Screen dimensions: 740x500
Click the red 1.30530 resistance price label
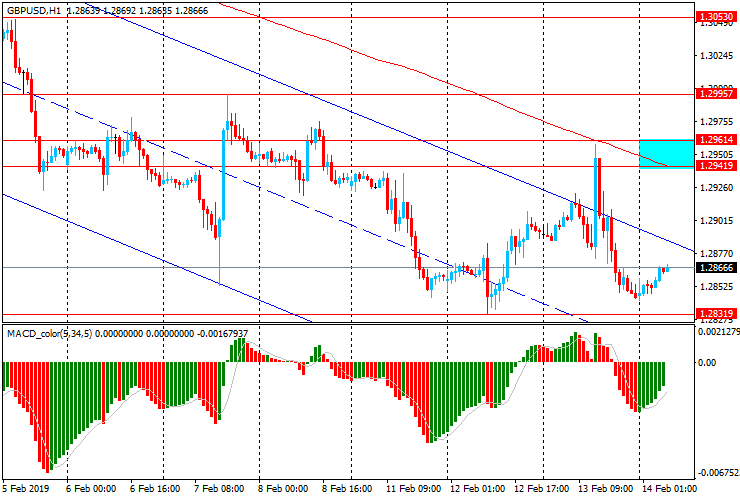coord(716,17)
